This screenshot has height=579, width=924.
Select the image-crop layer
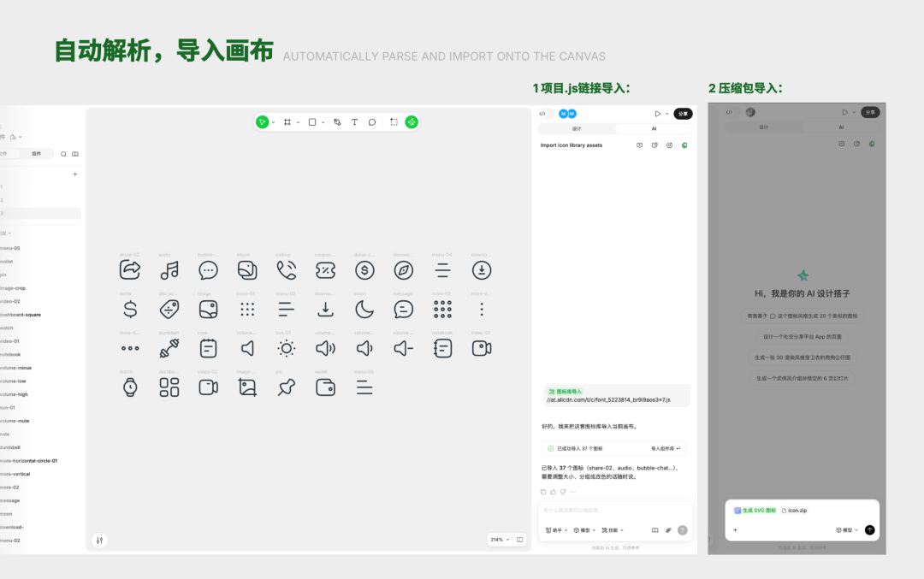pos(13,288)
